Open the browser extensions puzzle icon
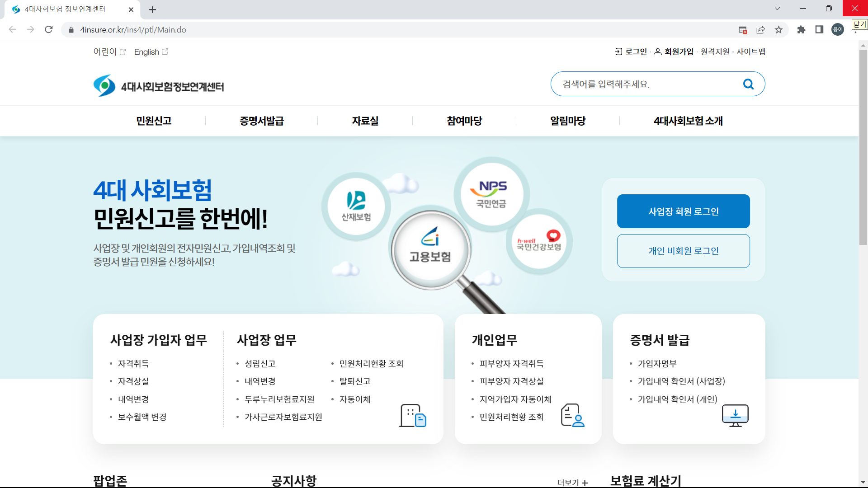868x488 pixels. tap(802, 29)
